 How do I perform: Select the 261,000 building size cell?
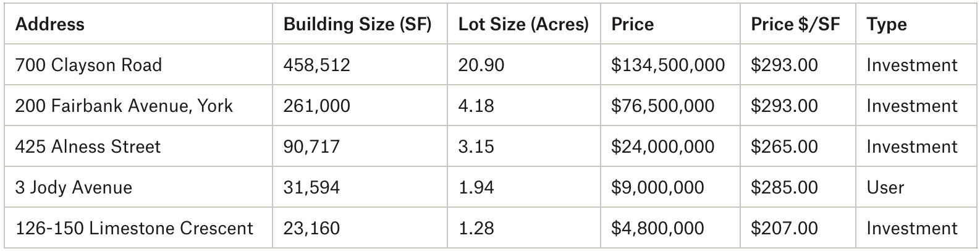[316, 106]
